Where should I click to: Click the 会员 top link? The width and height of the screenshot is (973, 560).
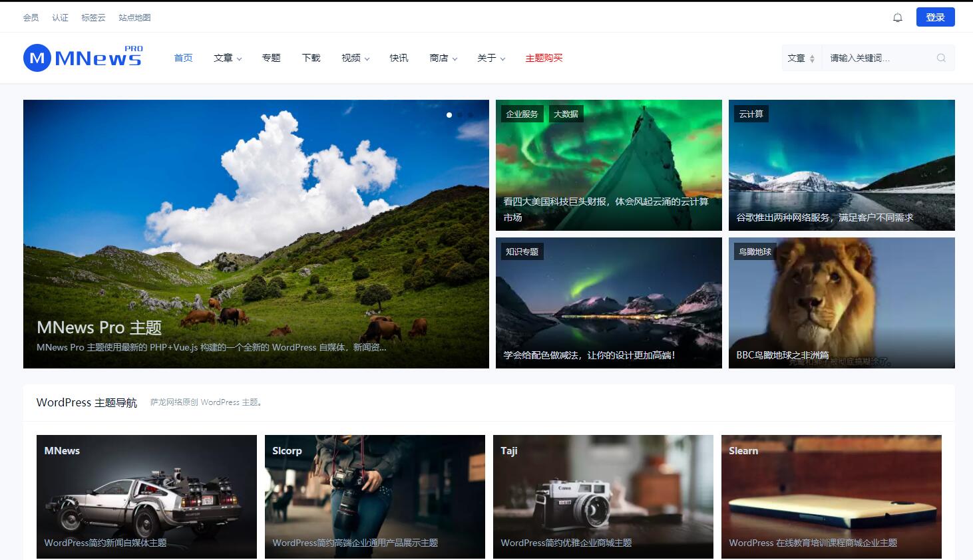click(31, 18)
